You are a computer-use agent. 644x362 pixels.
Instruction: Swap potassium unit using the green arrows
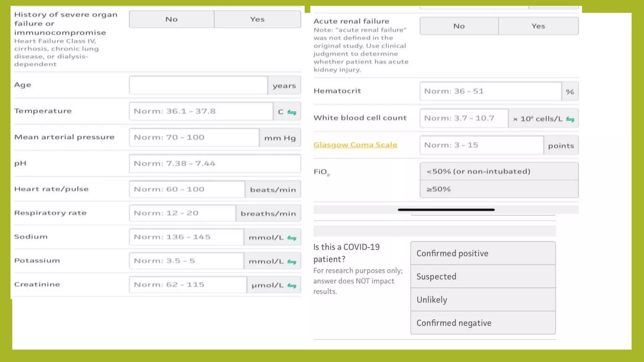click(x=291, y=262)
